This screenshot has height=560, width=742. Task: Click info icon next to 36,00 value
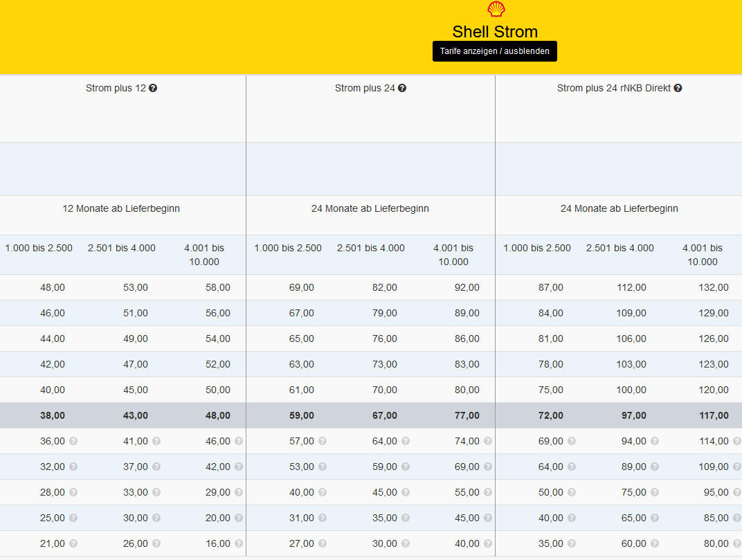coord(73,441)
